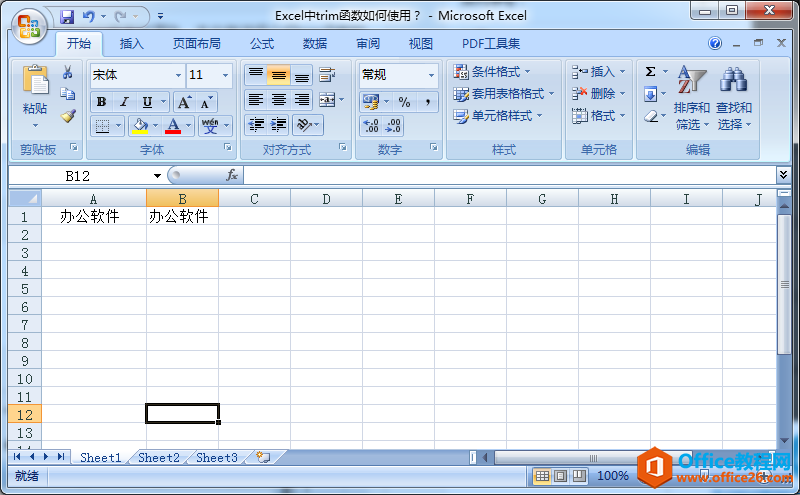Viewport: 800px width, 495px height.
Task: Decrease the cell indent
Action: tap(256, 125)
